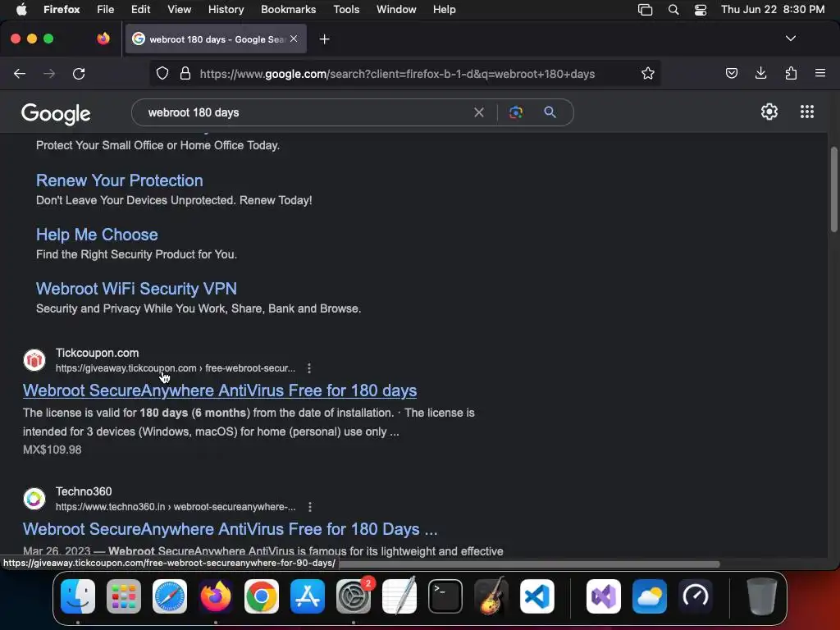Go back with the browser back arrow
Image resolution: width=840 pixels, height=630 pixels.
pyautogui.click(x=20, y=73)
